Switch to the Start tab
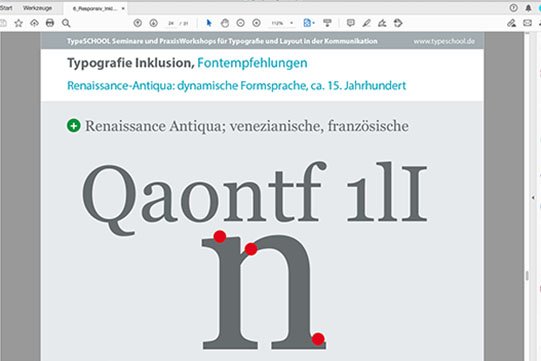The width and height of the screenshot is (541, 361). [x=6, y=8]
